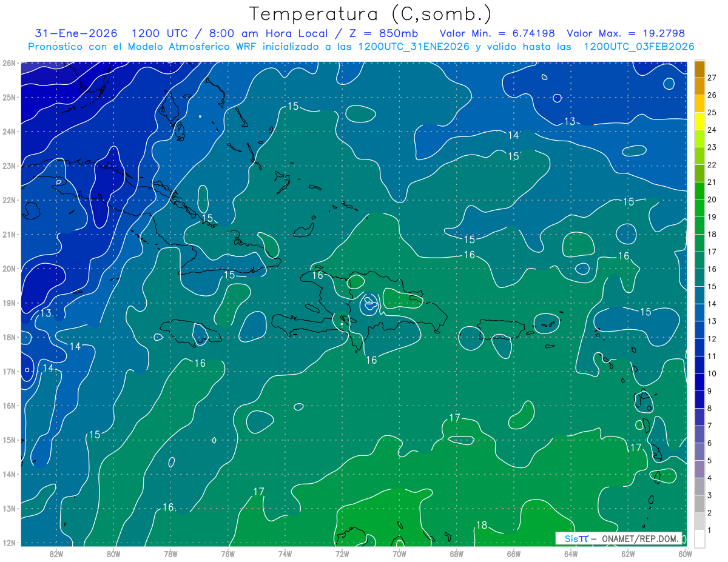Click the color scale number 22
728x562 pixels.
pyautogui.click(x=713, y=165)
